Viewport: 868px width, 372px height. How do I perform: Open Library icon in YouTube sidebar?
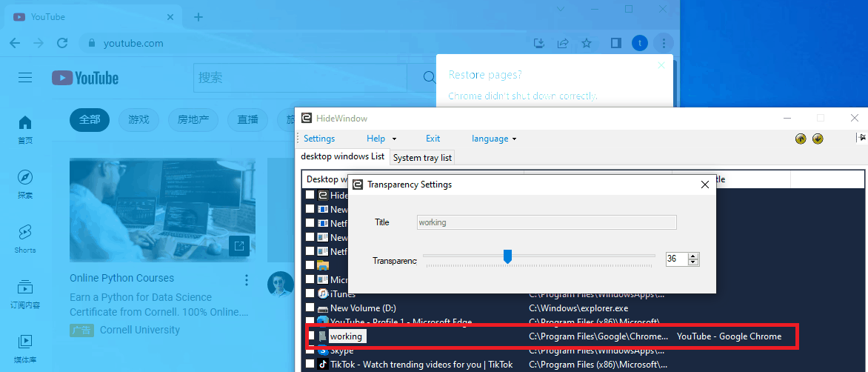click(x=25, y=342)
